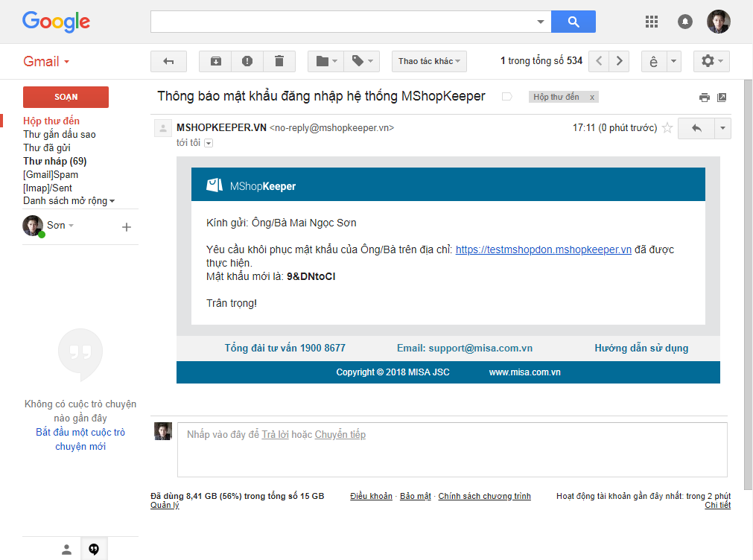Image resolution: width=753 pixels, height=560 pixels.
Task: Click the MShopKeeper logo in email header
Action: point(251,186)
